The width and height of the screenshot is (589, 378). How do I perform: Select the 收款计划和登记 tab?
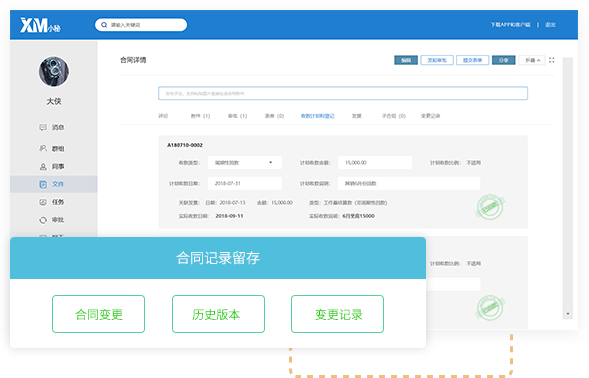317,116
